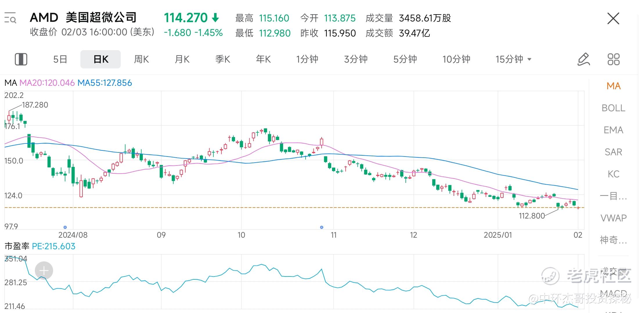Switch to the 季K quarterly tab

(x=223, y=59)
